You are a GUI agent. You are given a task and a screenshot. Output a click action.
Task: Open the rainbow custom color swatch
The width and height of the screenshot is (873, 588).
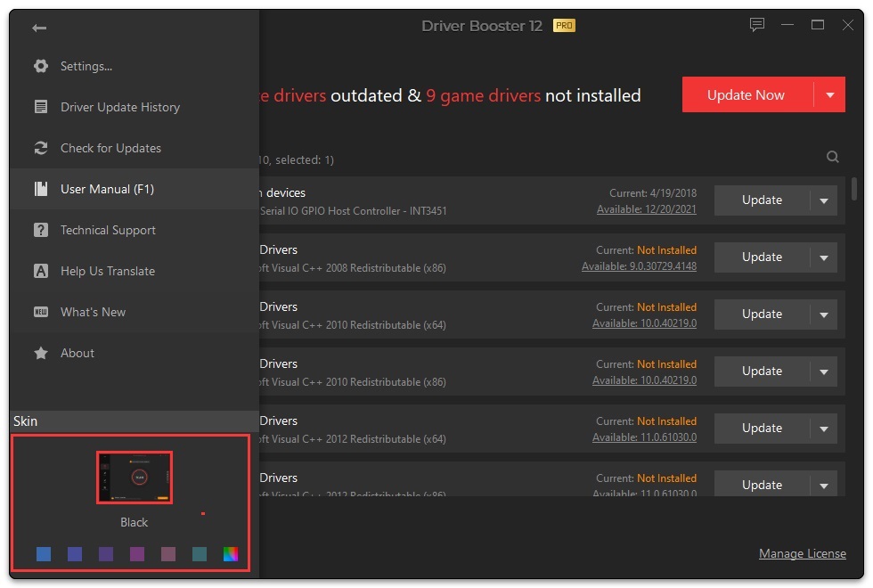pos(231,554)
